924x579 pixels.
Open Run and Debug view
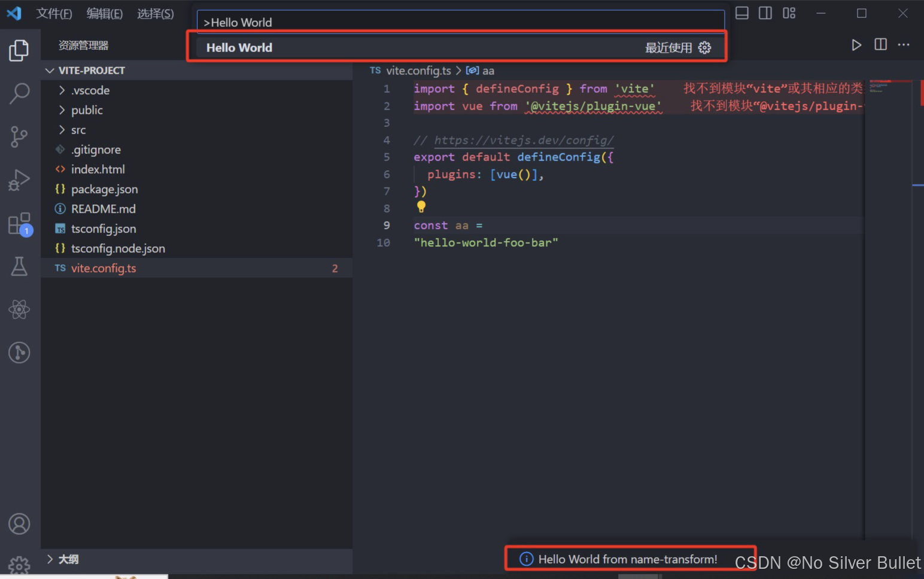(19, 180)
